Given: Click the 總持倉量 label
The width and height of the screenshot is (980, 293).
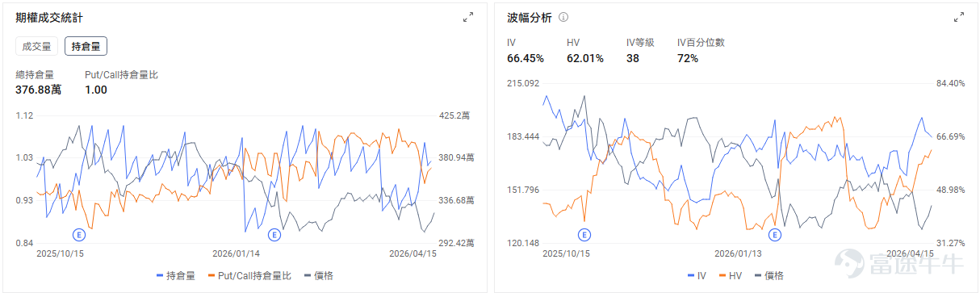Looking at the screenshot, I should point(35,74).
